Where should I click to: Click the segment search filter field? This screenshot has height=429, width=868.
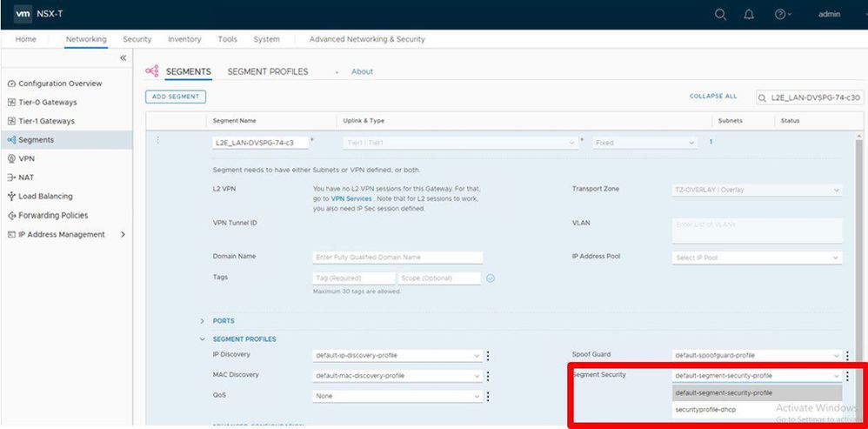(x=810, y=98)
